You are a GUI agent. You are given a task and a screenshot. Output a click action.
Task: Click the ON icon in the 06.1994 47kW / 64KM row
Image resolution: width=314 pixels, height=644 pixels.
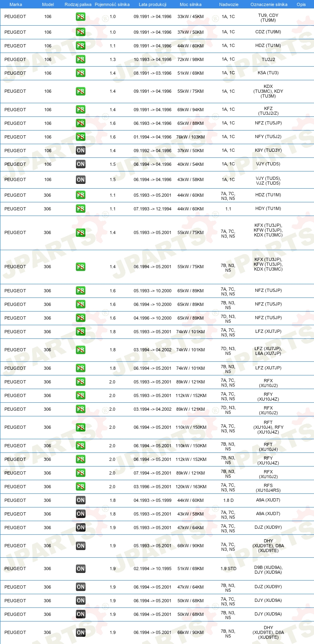81,587
